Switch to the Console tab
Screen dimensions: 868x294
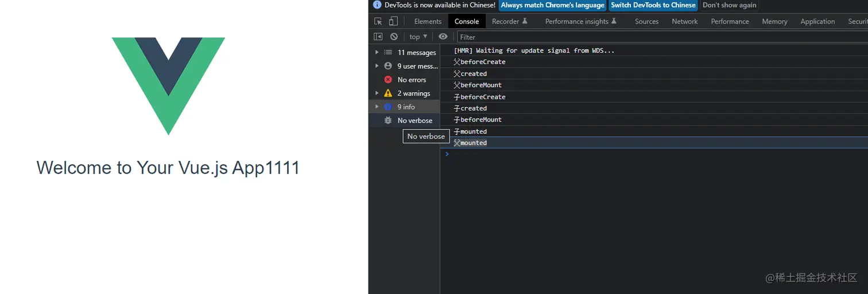(x=467, y=21)
